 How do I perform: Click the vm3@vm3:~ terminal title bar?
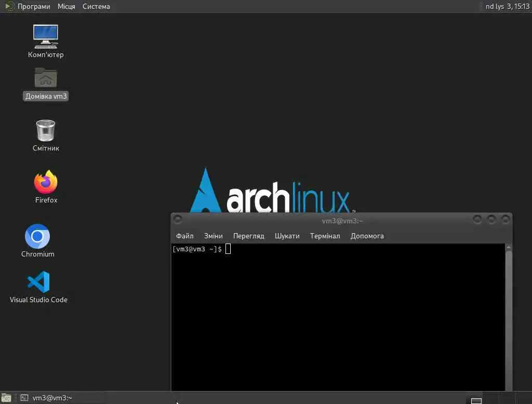(x=342, y=221)
